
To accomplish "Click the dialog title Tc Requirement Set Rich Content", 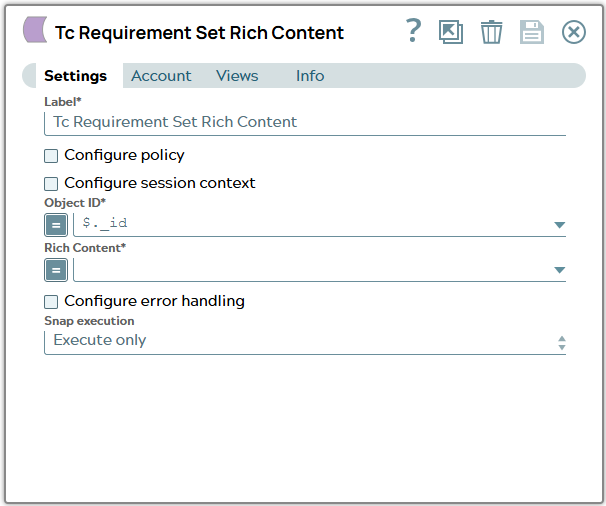I will [x=199, y=32].
